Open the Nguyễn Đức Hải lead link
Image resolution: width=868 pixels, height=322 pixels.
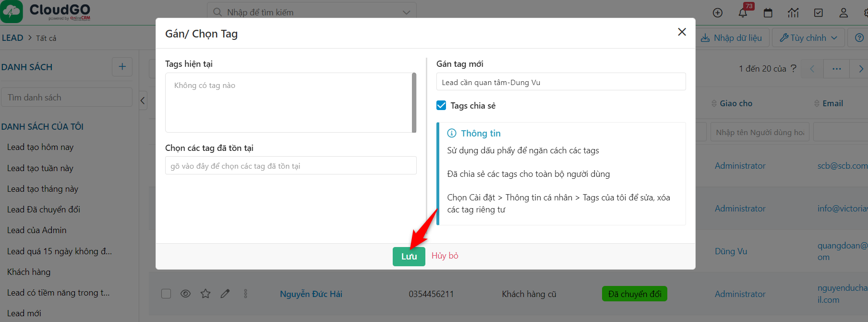(311, 294)
